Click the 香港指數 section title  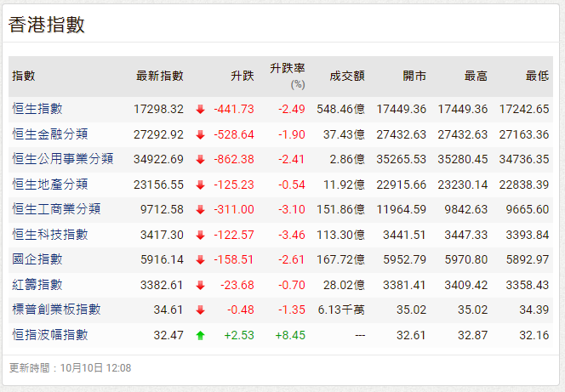47,25
